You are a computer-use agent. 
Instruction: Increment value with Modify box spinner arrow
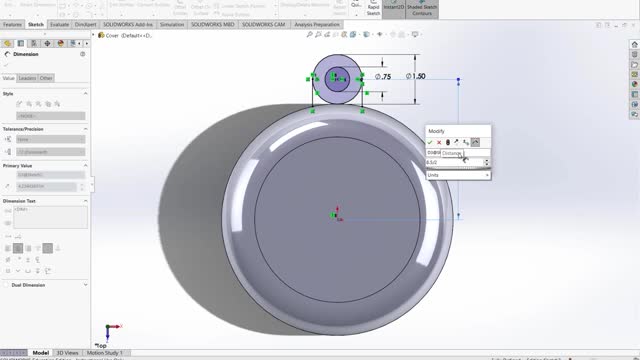(x=487, y=160)
